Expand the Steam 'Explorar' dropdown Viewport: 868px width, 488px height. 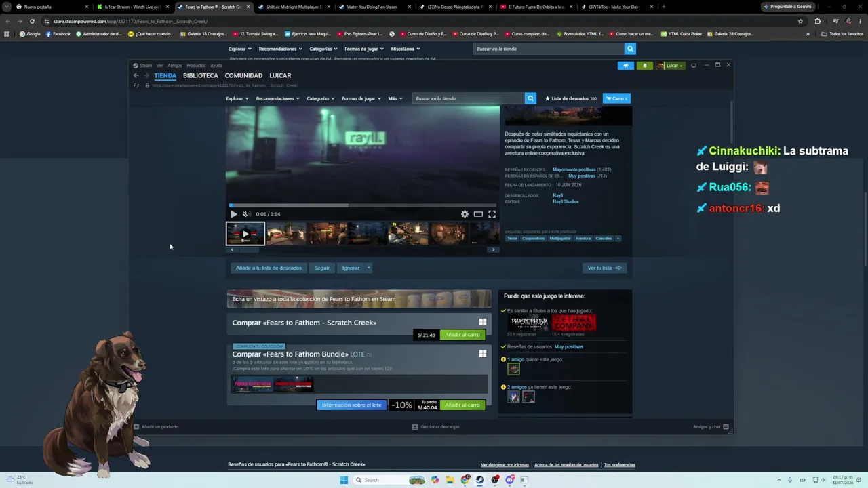click(x=237, y=98)
